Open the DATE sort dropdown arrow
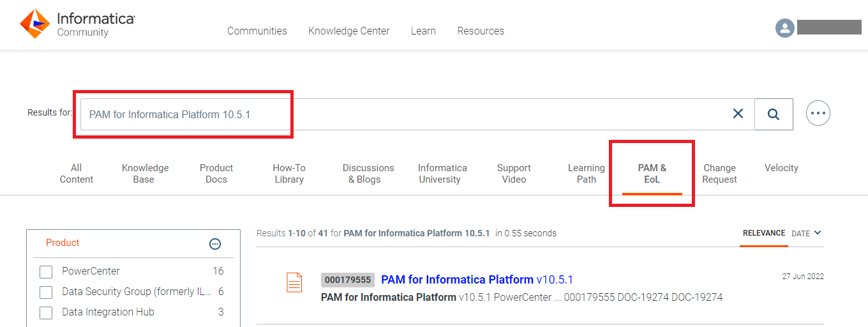 (818, 233)
